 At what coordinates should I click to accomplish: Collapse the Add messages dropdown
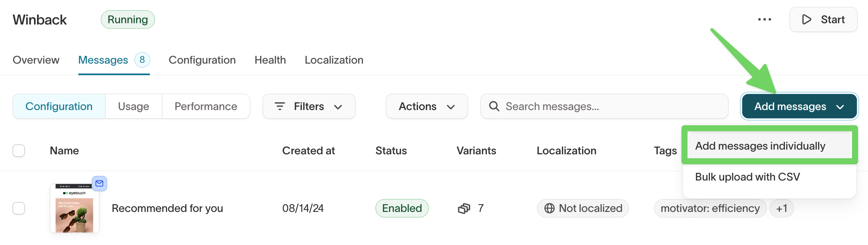click(799, 106)
